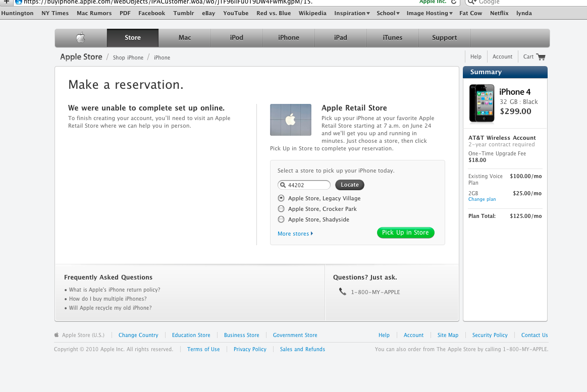Open Account link near the cart
This screenshot has height=392, width=587.
[x=502, y=57]
